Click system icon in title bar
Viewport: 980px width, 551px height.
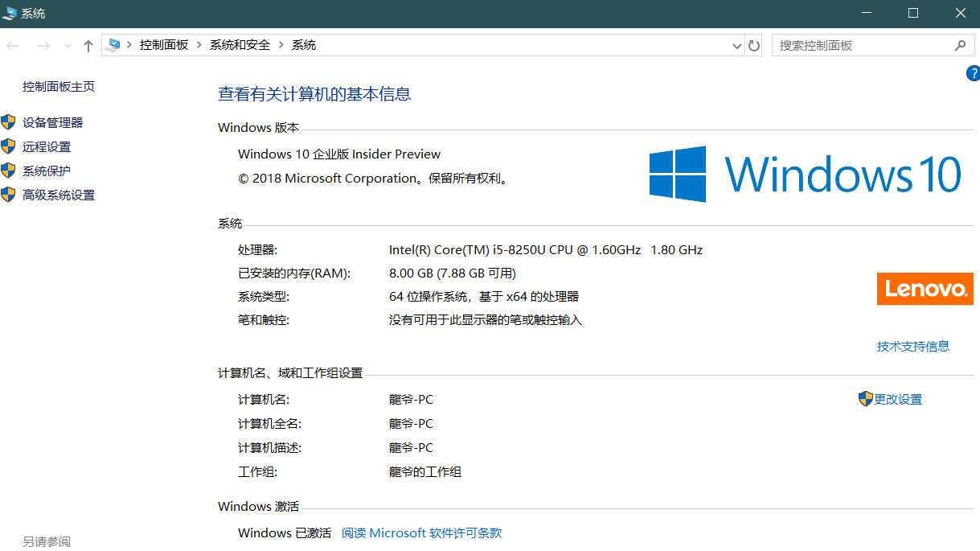10,13
